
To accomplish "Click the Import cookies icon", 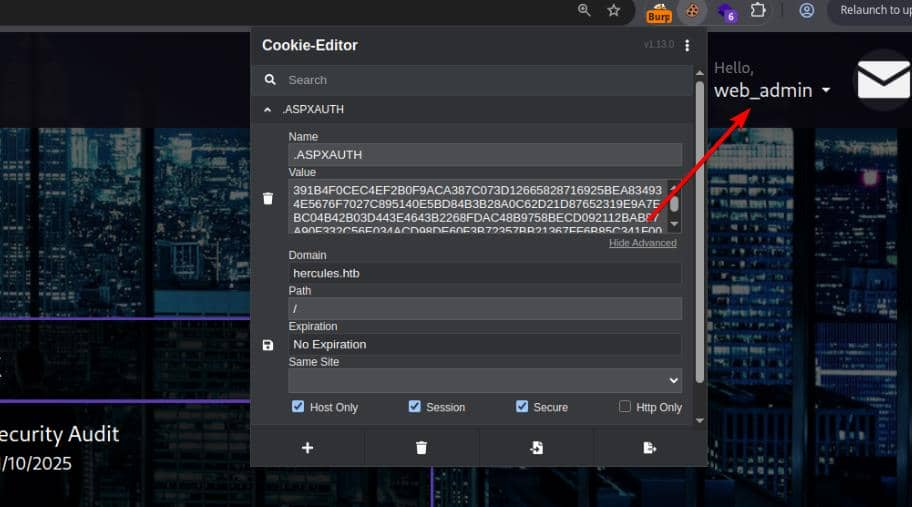I will tap(536, 448).
